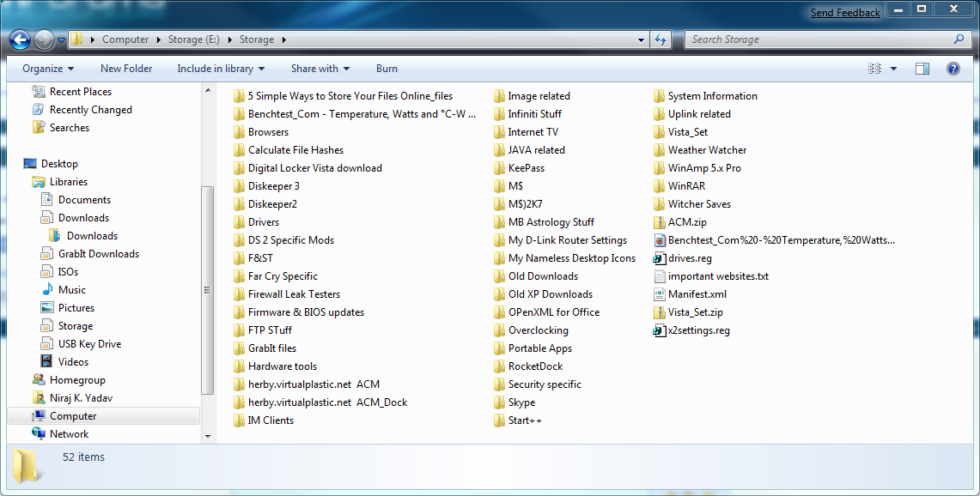980x496 pixels.
Task: Click the Forward navigation arrow button
Action: (44, 40)
